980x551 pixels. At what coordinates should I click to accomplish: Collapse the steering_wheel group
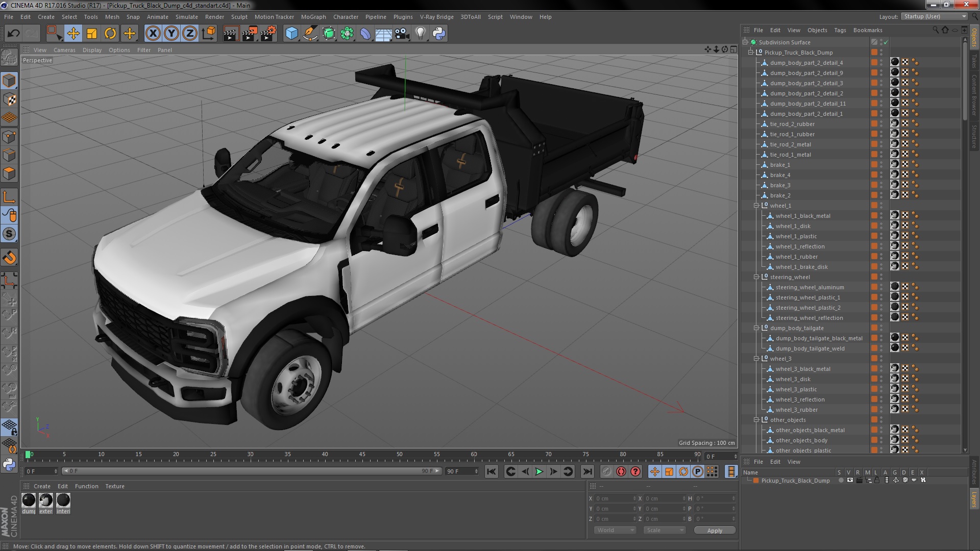(756, 277)
